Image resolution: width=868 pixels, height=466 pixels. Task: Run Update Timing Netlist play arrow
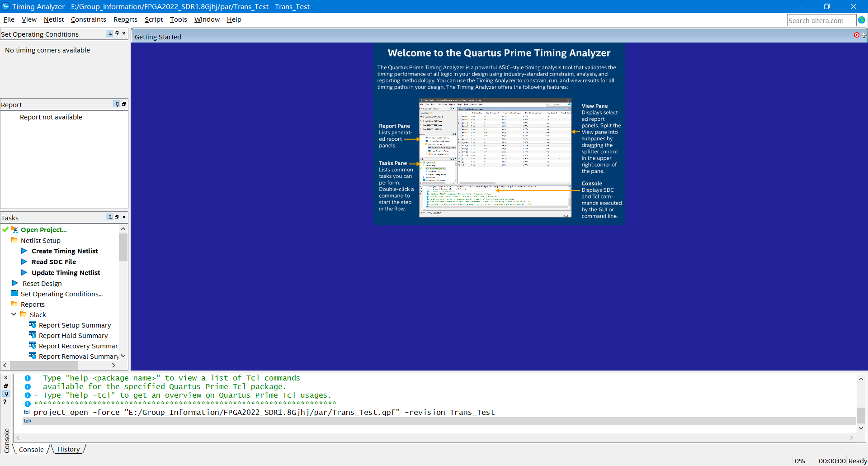pyautogui.click(x=24, y=272)
